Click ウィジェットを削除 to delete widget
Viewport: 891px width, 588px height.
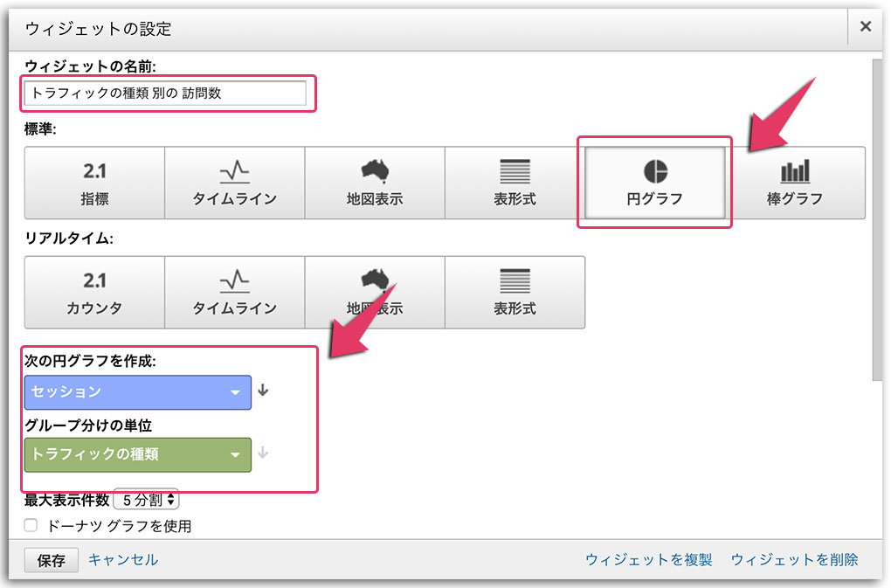[793, 559]
